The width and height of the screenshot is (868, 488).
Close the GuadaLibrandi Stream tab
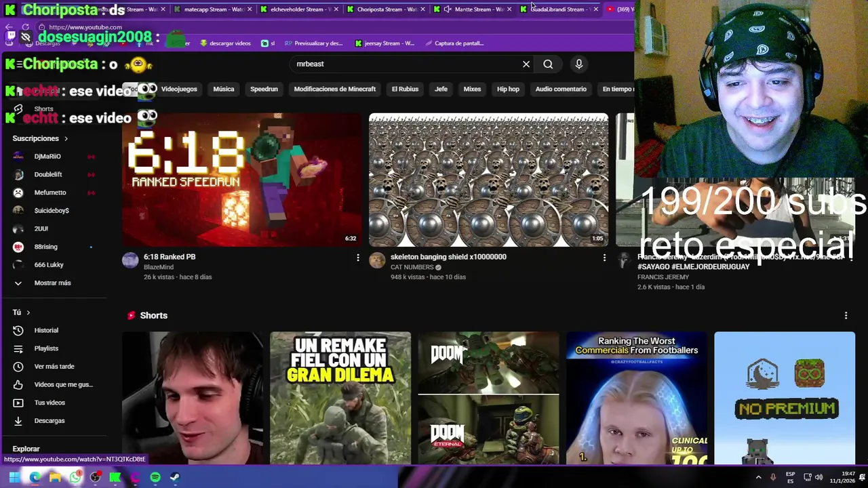coord(595,9)
